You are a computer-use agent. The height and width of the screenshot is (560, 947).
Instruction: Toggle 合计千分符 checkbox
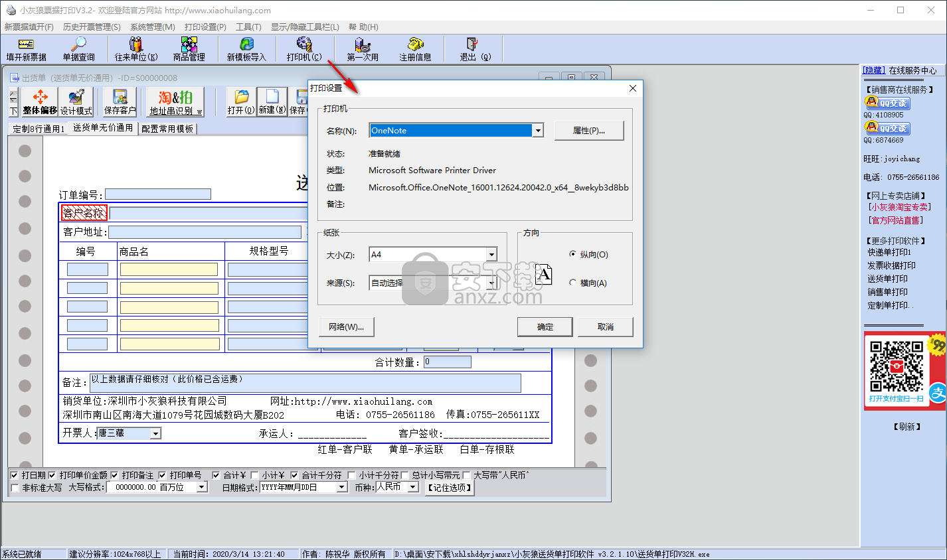[x=294, y=475]
